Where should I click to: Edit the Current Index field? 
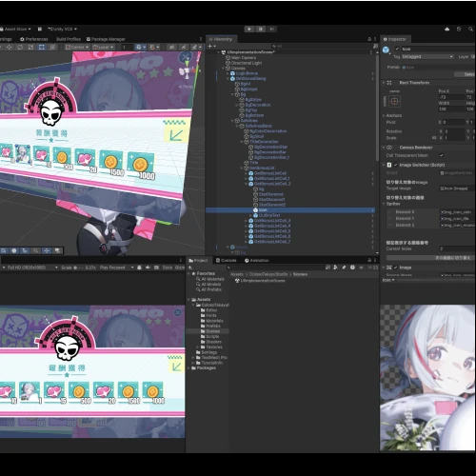[x=457, y=248]
